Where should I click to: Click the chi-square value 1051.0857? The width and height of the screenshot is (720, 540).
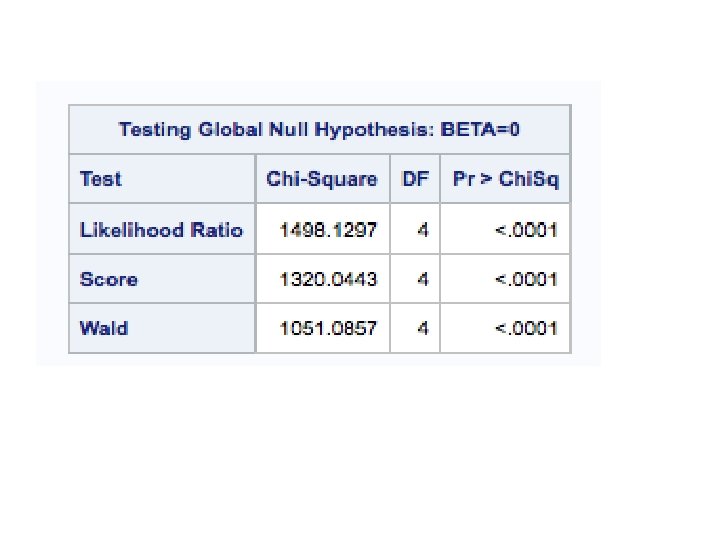click(328, 328)
